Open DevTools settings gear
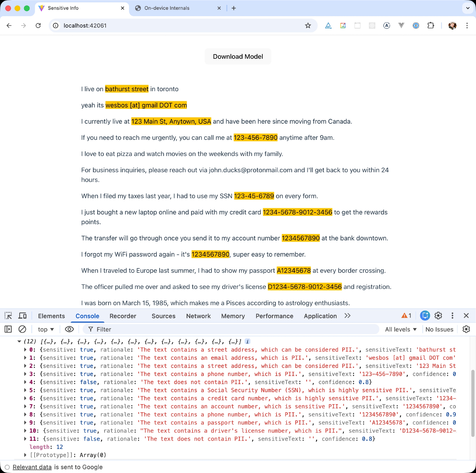 pyautogui.click(x=438, y=316)
